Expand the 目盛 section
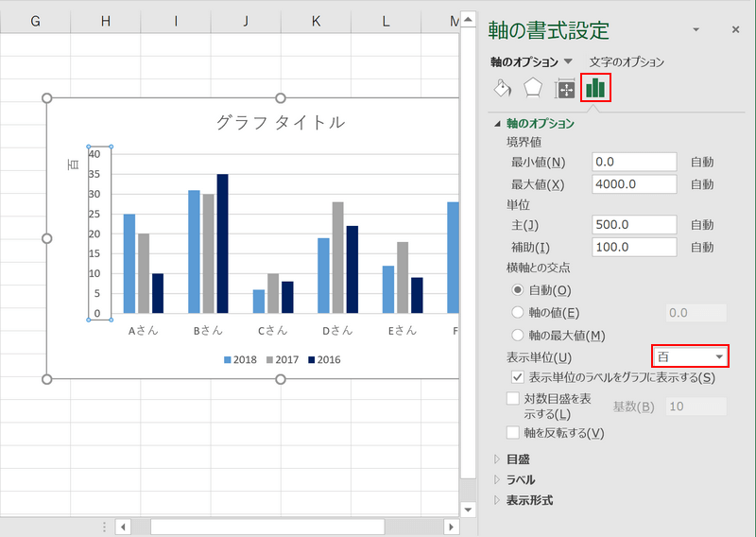 pyautogui.click(x=497, y=459)
